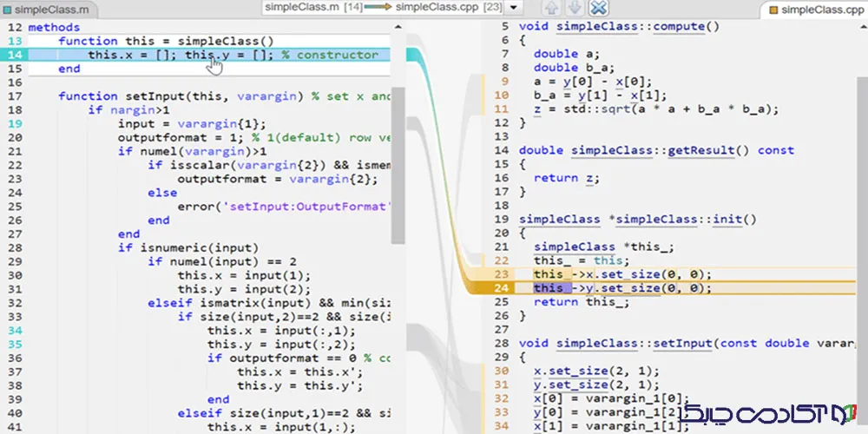Image resolution: width=868 pixels, height=434 pixels.
Task: Click 'if nargin>1' on line 18
Action: pyautogui.click(x=129, y=109)
